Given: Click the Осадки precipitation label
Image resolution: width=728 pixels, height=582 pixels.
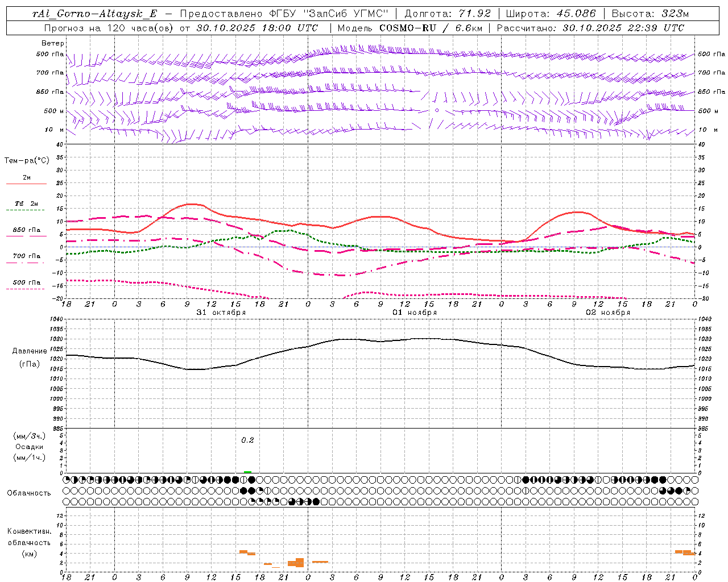Looking at the screenshot, I should (x=30, y=447).
